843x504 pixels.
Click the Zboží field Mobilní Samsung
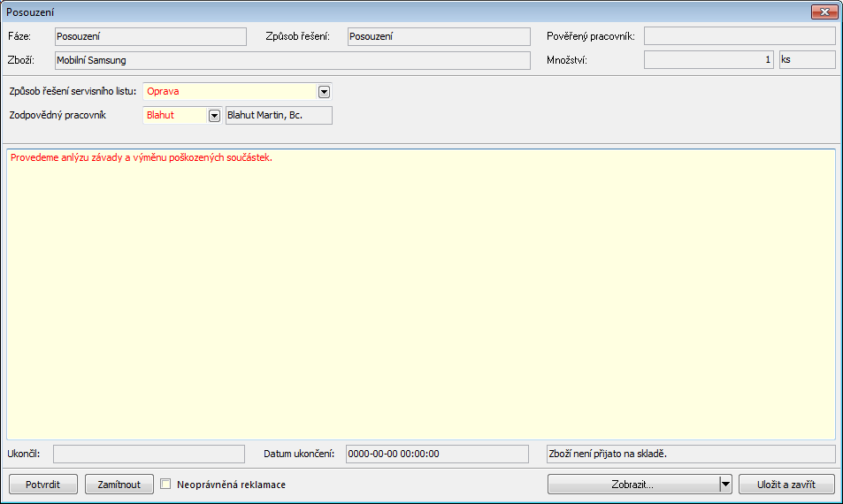tap(293, 60)
